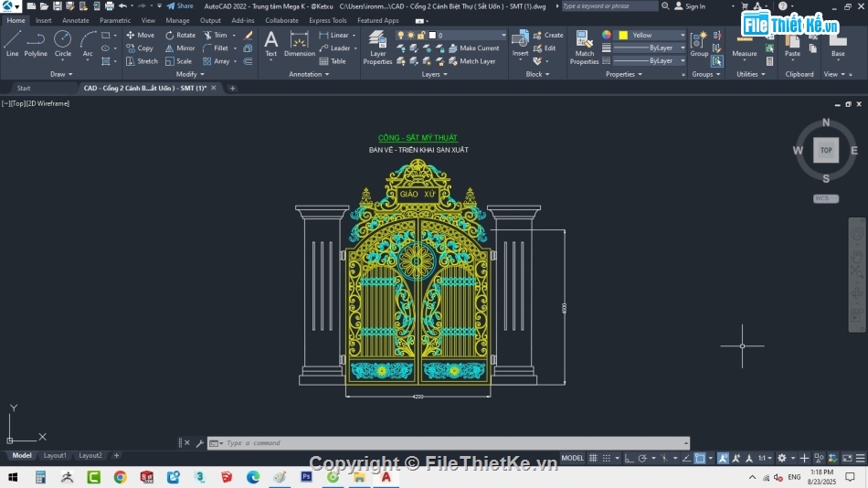Select the Polyline tool
The width and height of the screenshot is (868, 488).
point(36,44)
